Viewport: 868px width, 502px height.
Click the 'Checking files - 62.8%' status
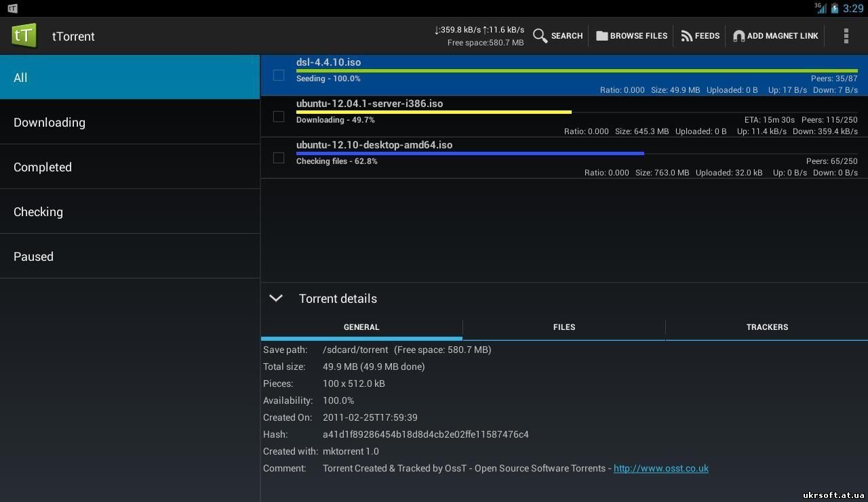point(337,161)
